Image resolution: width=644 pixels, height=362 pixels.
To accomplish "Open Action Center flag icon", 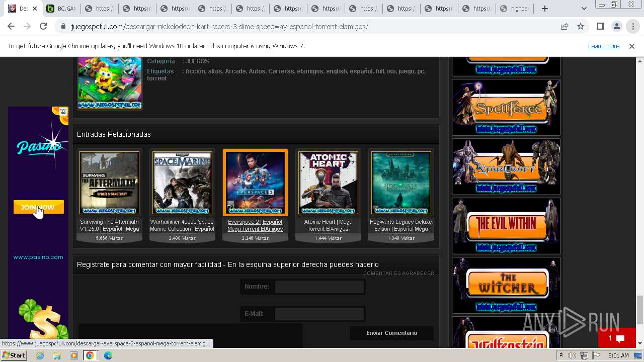I will (596, 355).
